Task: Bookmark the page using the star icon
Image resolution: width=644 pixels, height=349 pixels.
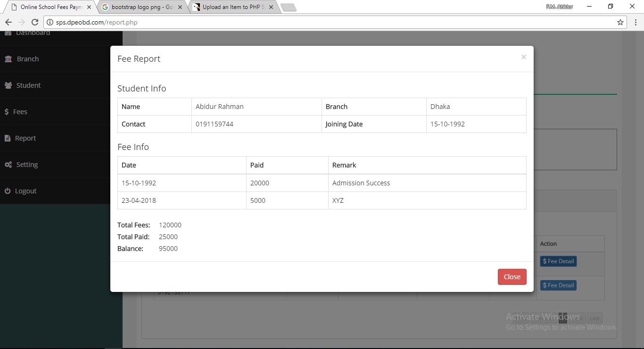Action: point(620,22)
